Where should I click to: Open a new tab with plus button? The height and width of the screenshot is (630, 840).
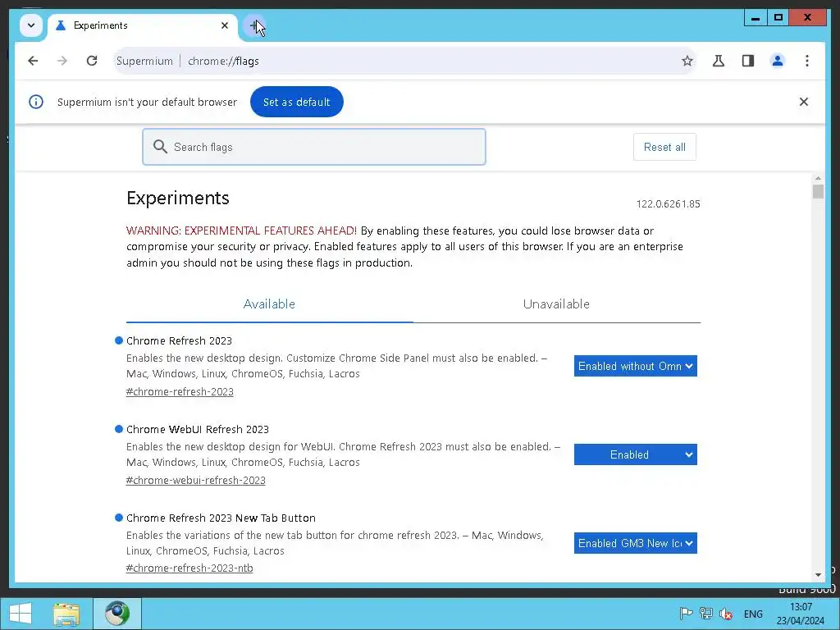point(254,25)
